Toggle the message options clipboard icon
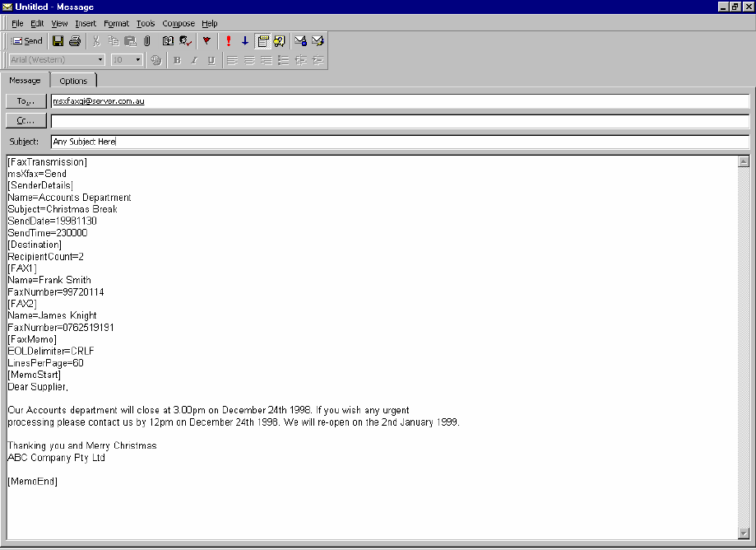756x550 pixels. [x=262, y=41]
